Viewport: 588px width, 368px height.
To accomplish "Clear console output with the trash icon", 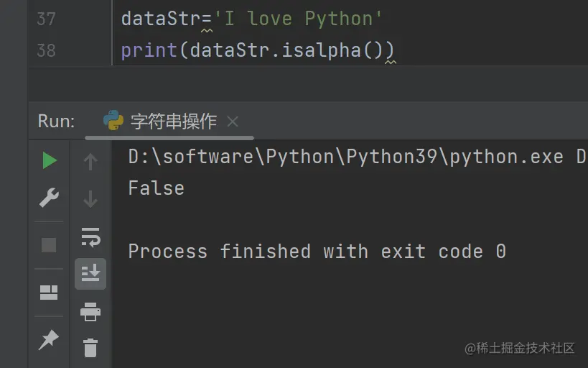I will pyautogui.click(x=90, y=348).
